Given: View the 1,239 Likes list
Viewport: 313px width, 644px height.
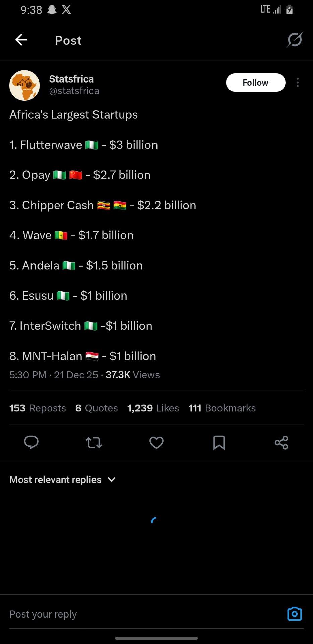Looking at the screenshot, I should 153,408.
